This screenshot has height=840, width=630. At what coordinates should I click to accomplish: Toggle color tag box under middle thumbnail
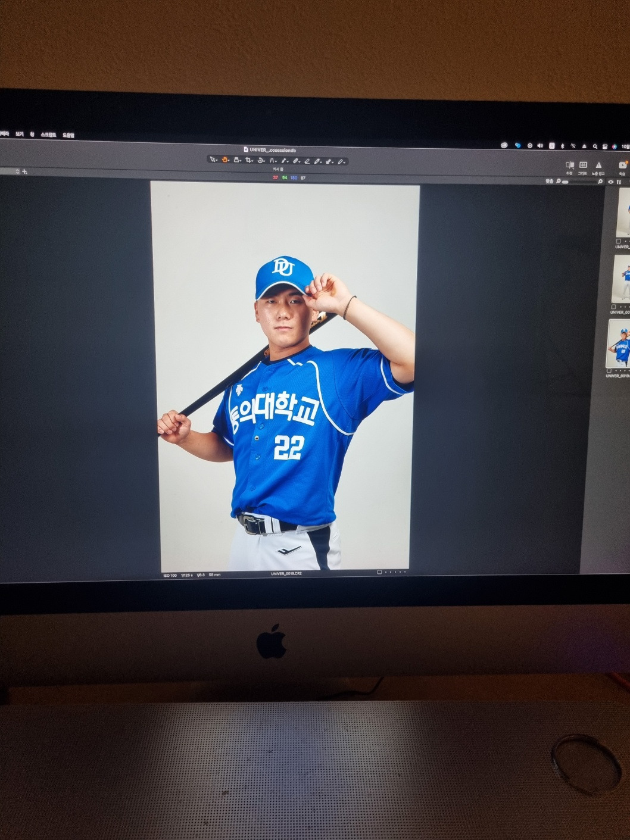coord(613,307)
